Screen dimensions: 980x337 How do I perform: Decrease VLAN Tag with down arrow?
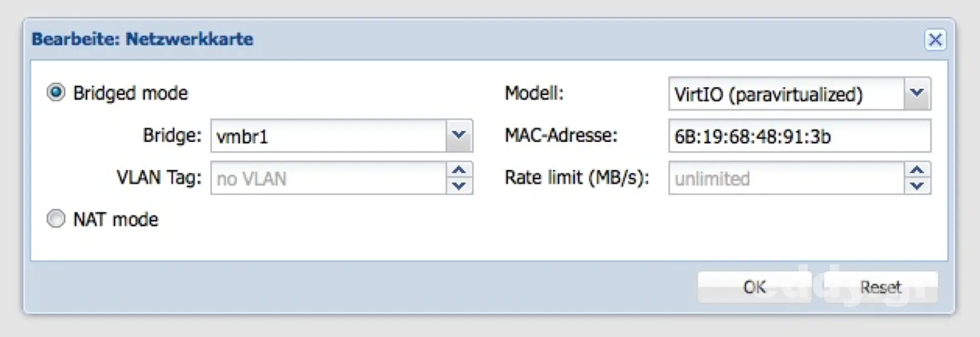pyautogui.click(x=459, y=186)
